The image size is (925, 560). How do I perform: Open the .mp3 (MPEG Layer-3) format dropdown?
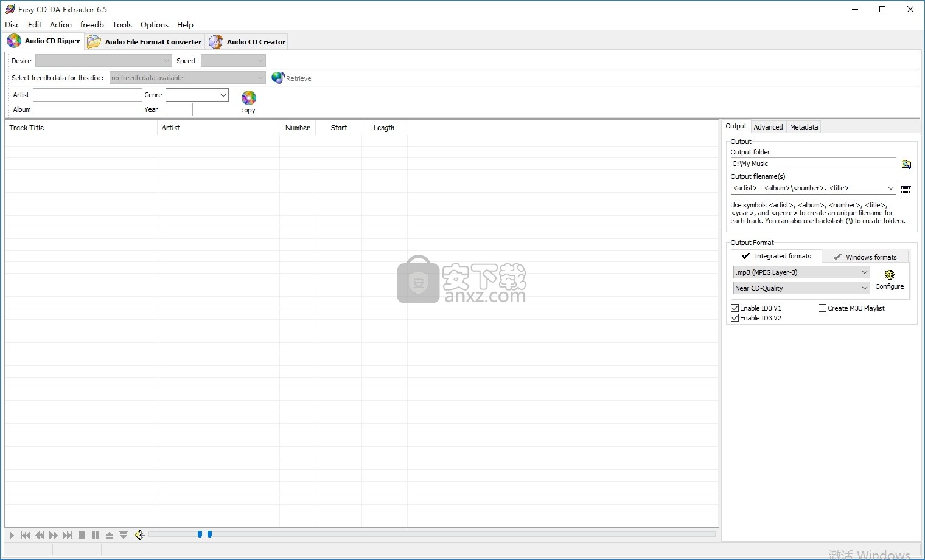point(801,272)
